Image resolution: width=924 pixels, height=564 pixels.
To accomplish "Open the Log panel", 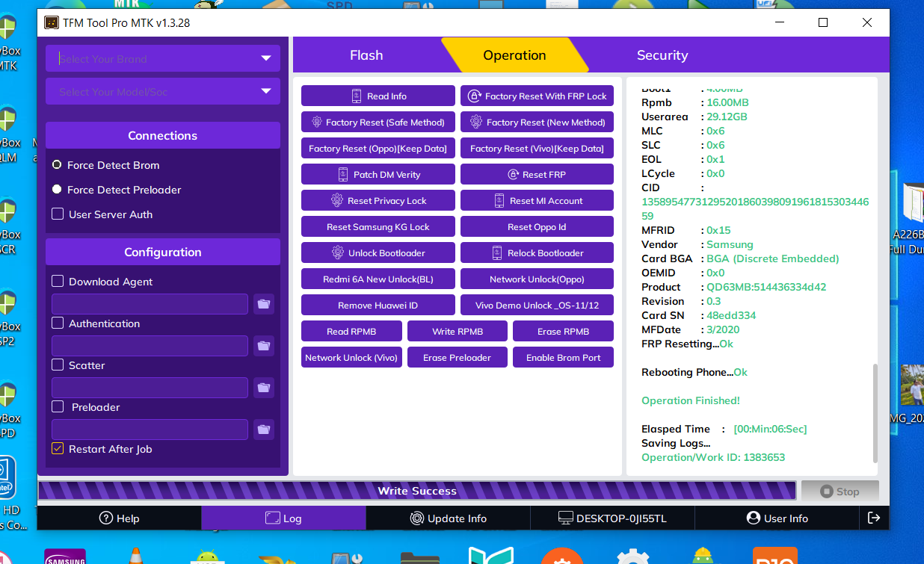I will 283,518.
